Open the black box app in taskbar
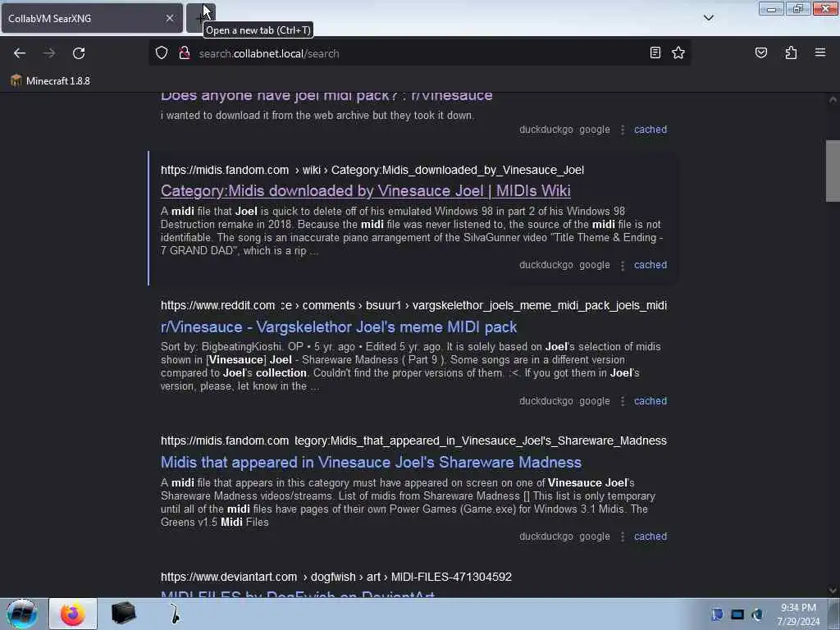 click(123, 614)
